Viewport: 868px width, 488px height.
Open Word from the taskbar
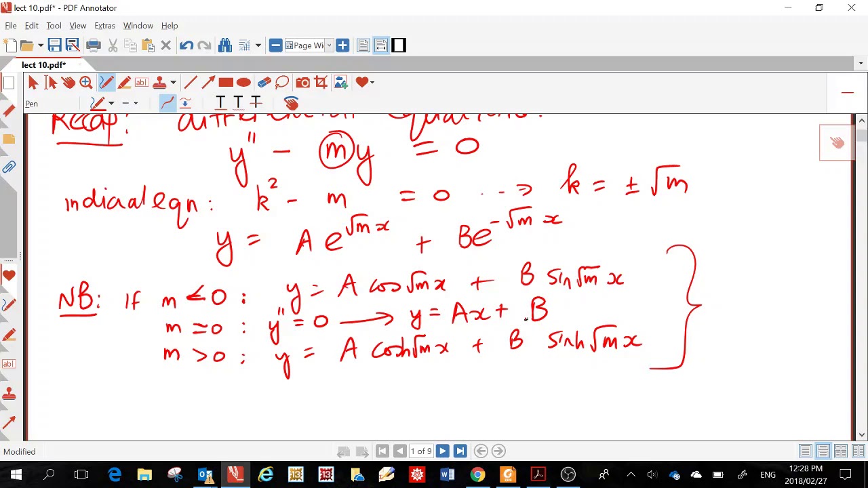tap(448, 474)
